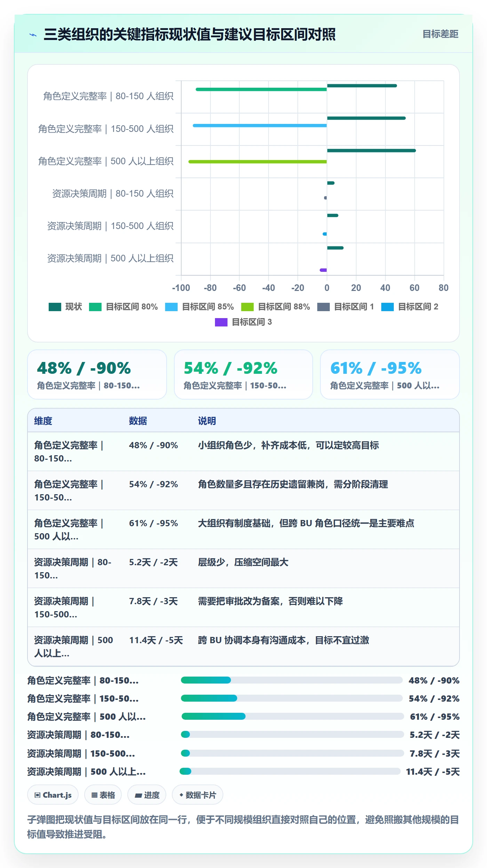Click the green target bar for 角色定义完整率 80-150 人组织
The image size is (487, 868).
pyautogui.click(x=261, y=89)
